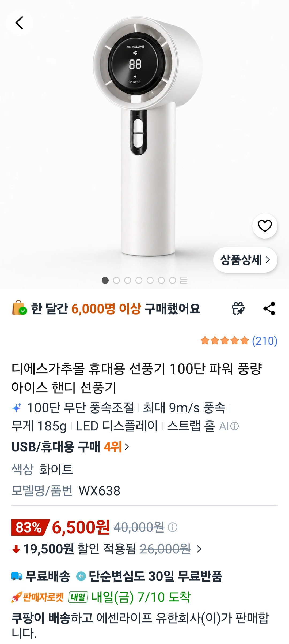289x644 pixels.
Task: Open the image list icon after dots
Action: (184, 280)
